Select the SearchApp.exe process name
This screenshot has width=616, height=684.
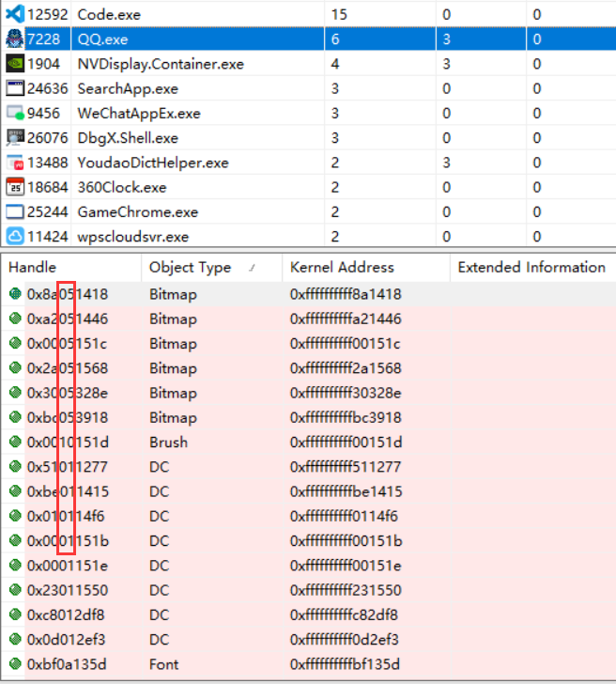coord(128,88)
